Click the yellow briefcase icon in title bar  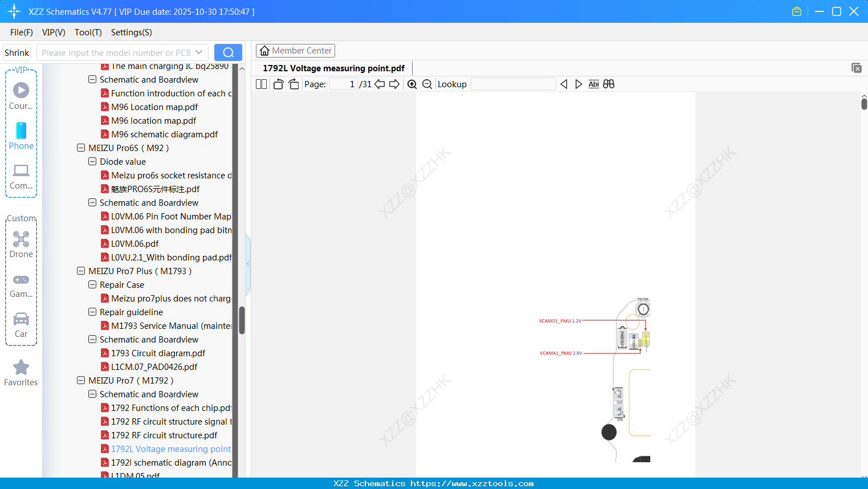coord(797,11)
